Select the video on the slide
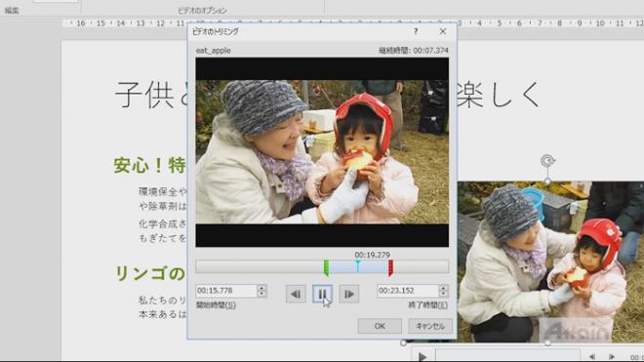Screen dimensions: 644x362 550,261
